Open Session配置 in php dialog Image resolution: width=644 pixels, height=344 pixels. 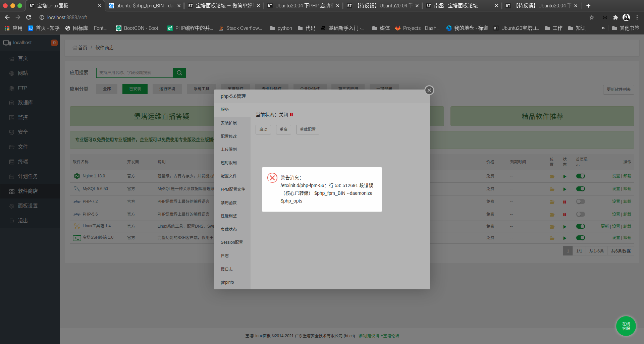(232, 242)
